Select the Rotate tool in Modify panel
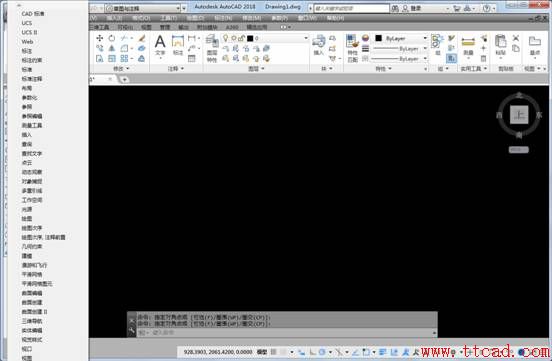The image size is (552, 361). tap(112, 38)
